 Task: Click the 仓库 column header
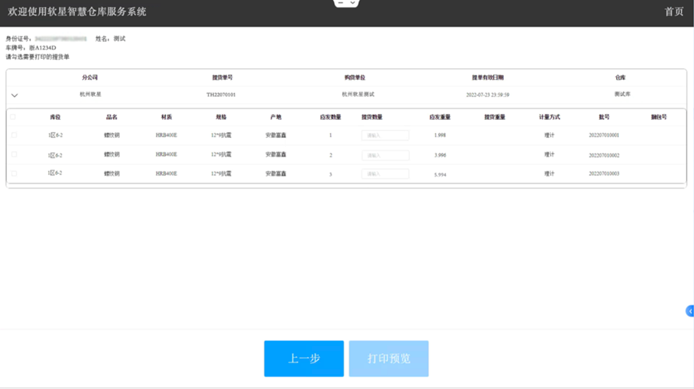(x=620, y=77)
